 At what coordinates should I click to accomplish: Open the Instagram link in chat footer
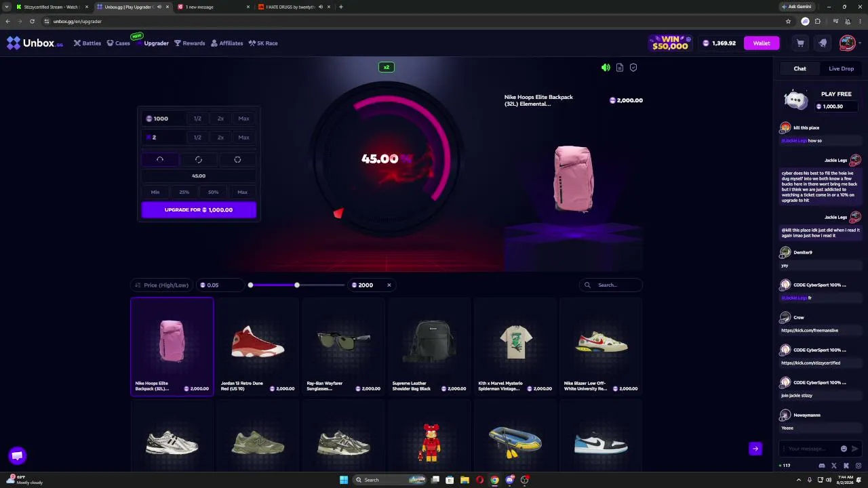pyautogui.click(x=859, y=466)
